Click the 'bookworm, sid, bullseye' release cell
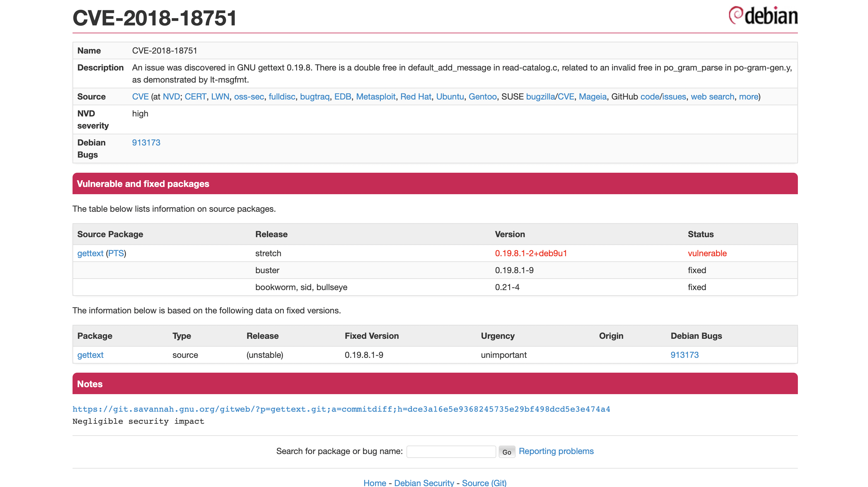Viewport: 868px width, 487px height. 301,287
